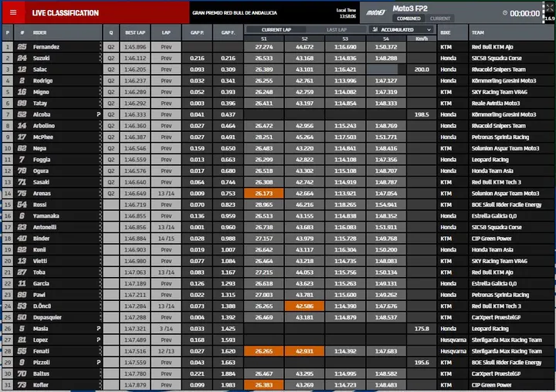Click Baltus's best lap 1:47.780
Viewport: 556px width, 392px height.
(x=135, y=373)
